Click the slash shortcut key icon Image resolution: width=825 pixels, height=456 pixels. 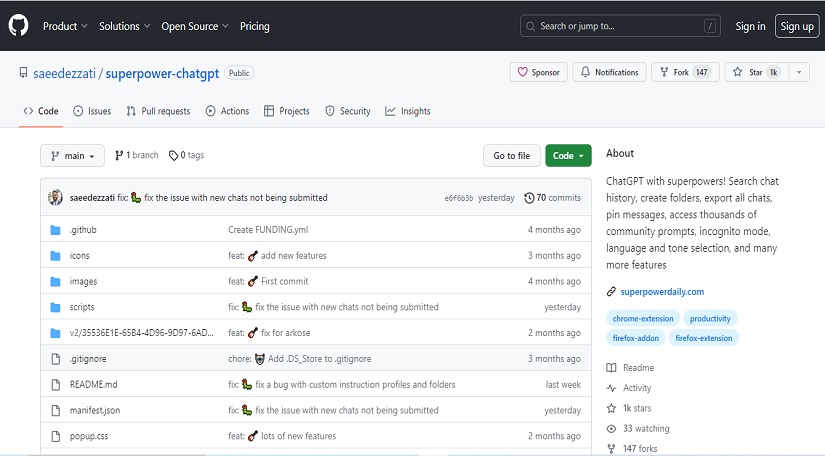[x=710, y=26]
